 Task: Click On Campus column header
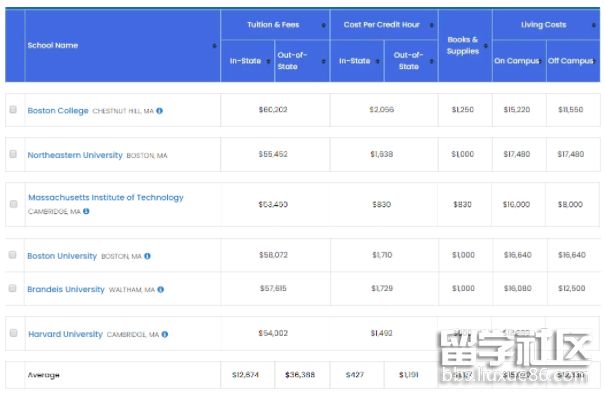coord(519,61)
